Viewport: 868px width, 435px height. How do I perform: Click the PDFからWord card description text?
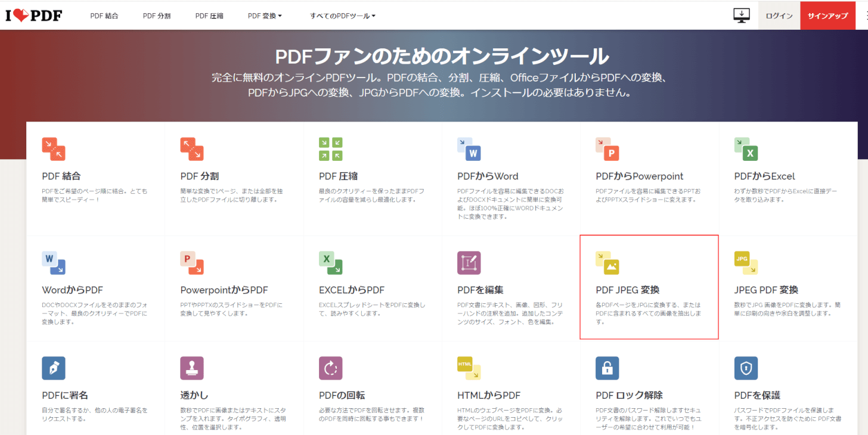[510, 204]
